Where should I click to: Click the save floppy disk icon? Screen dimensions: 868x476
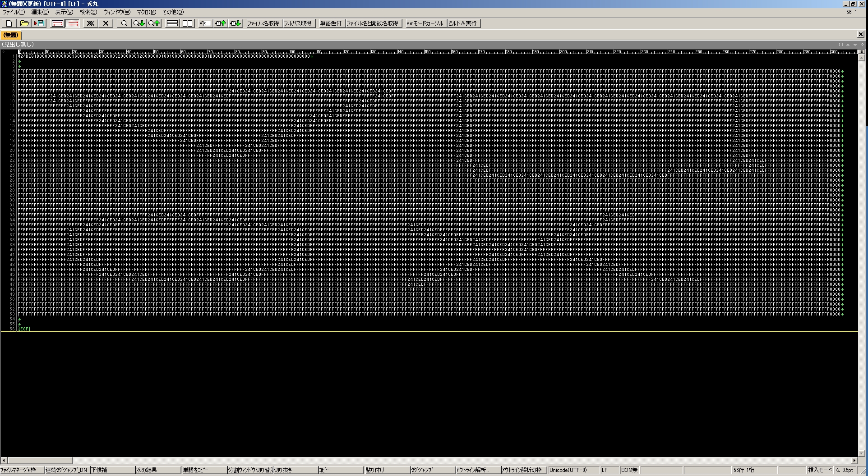click(x=40, y=23)
